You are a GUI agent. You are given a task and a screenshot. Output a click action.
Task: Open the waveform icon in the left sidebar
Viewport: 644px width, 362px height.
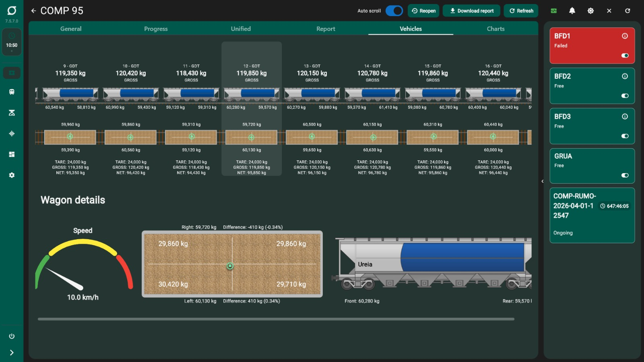(12, 134)
